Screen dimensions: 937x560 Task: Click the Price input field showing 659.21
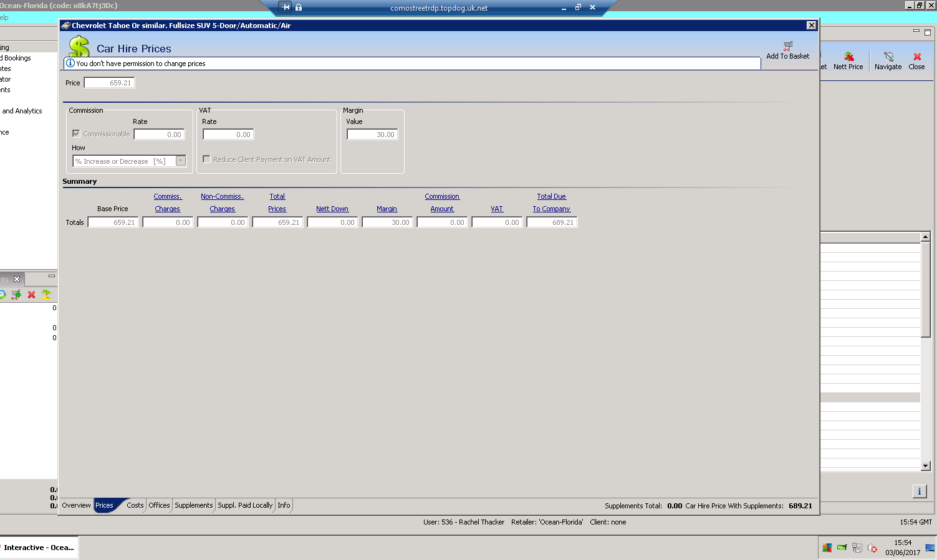(109, 83)
